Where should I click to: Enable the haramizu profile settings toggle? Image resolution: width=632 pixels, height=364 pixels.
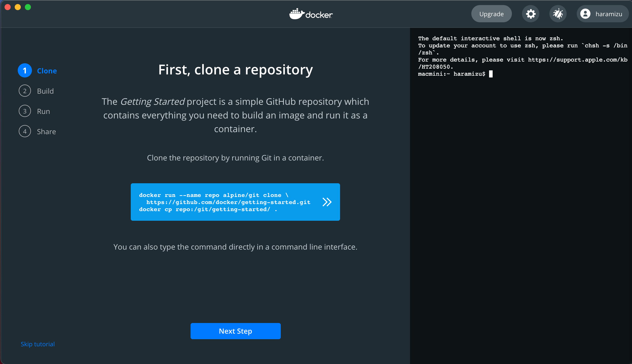click(x=603, y=14)
